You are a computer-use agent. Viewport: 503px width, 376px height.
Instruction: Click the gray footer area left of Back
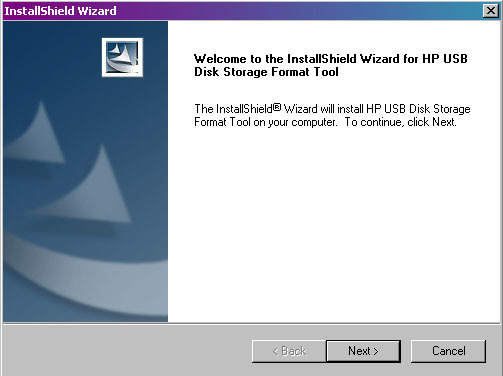(127, 350)
